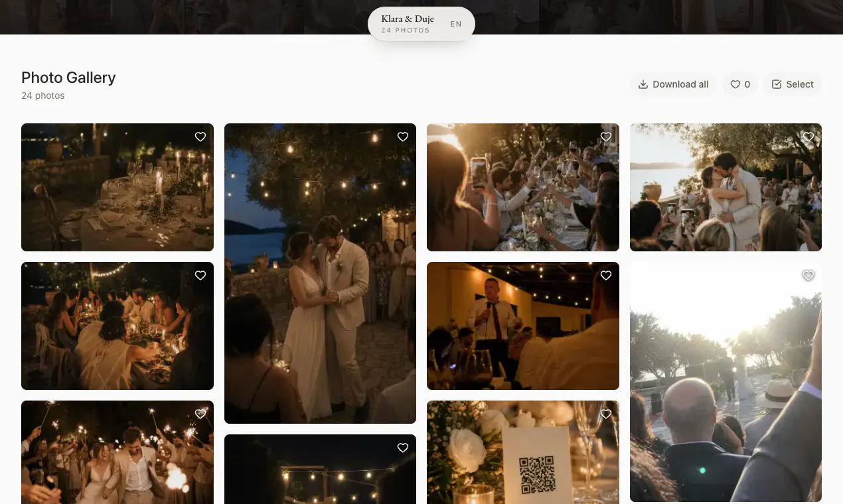
Task: Open the couple dancing under string lights photo
Action: [320, 273]
